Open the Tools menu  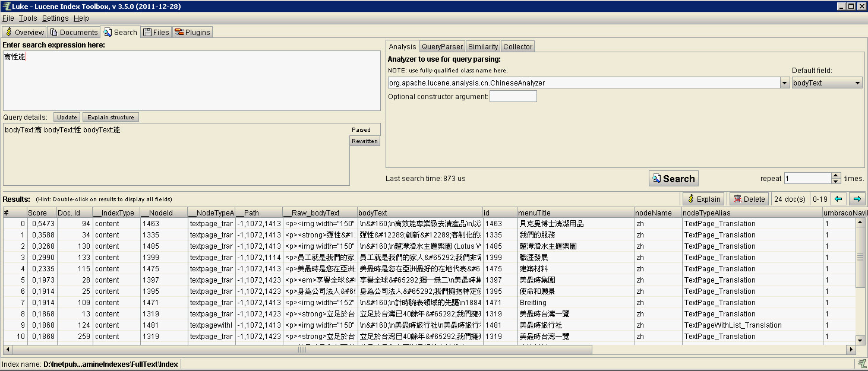coord(27,18)
